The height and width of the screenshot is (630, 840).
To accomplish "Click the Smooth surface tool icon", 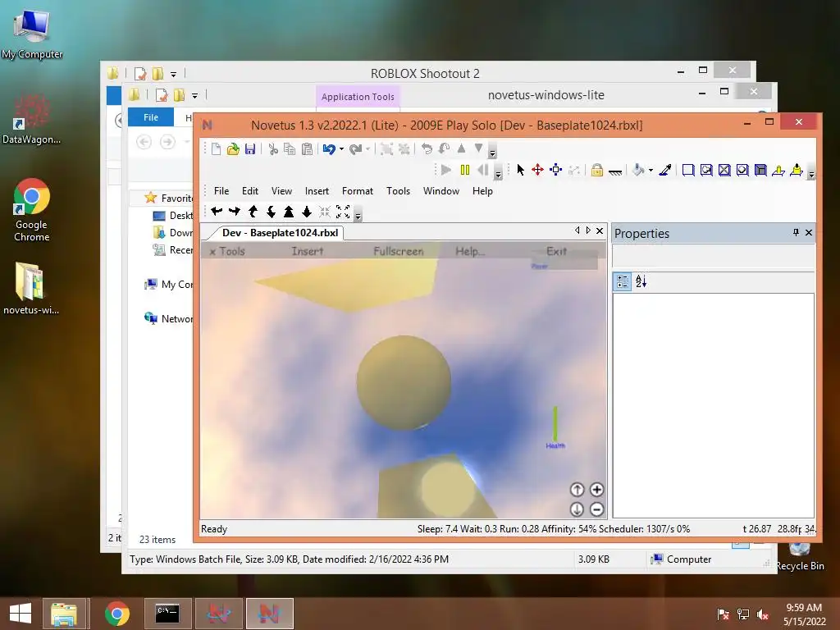I will pyautogui.click(x=688, y=171).
